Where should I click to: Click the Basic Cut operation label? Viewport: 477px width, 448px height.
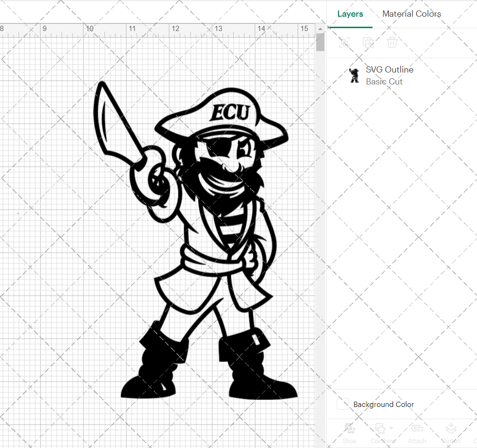[384, 82]
